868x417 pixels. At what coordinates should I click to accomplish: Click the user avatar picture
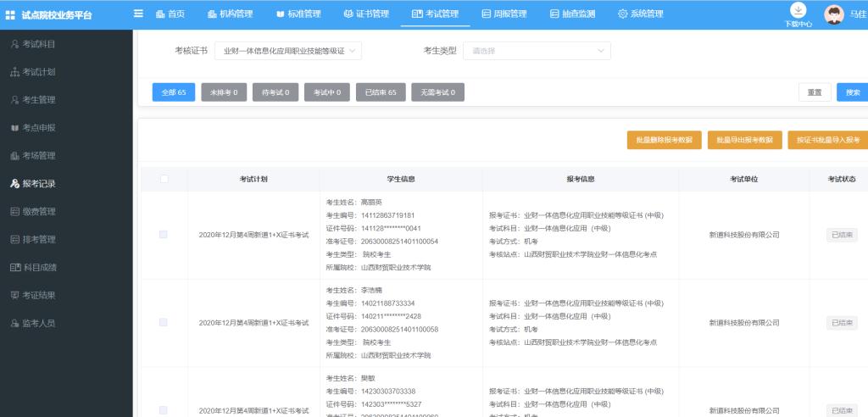pos(834,15)
